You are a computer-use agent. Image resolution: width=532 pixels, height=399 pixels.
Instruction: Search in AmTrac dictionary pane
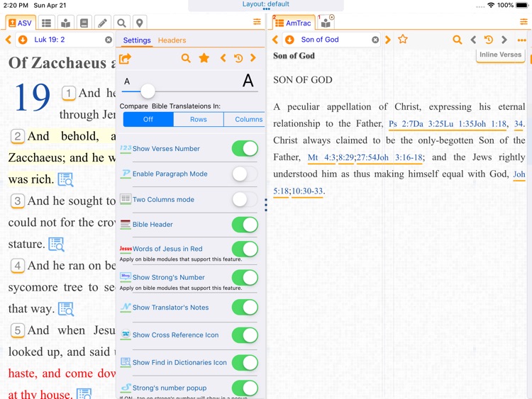click(x=458, y=40)
